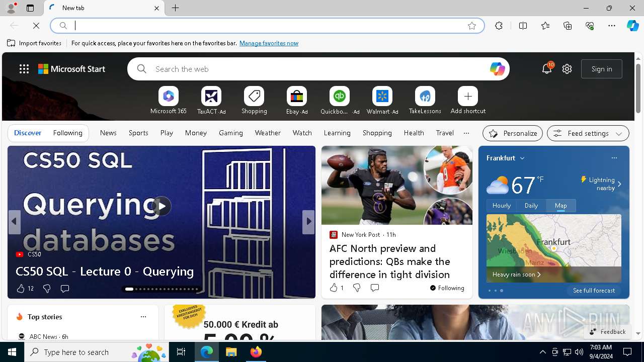Like the CS50 SQL story
The image size is (644, 362).
pos(25,289)
